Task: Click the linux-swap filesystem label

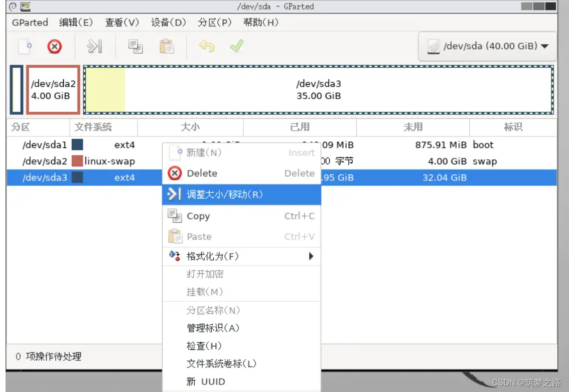Action: [x=109, y=161]
